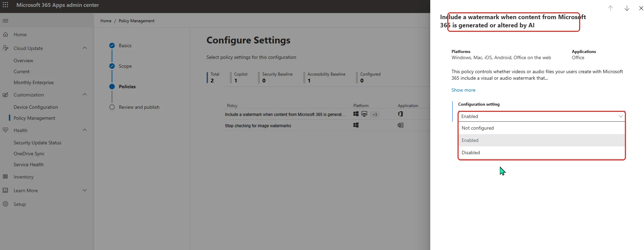Viewport: 644px width, 250px height.
Task: Click the +3 platforms badge
Action: 375,115
